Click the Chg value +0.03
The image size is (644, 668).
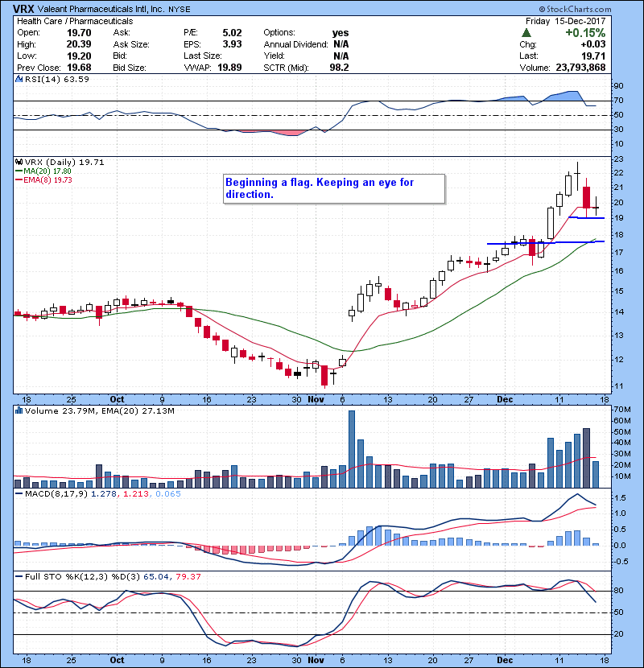click(x=592, y=44)
